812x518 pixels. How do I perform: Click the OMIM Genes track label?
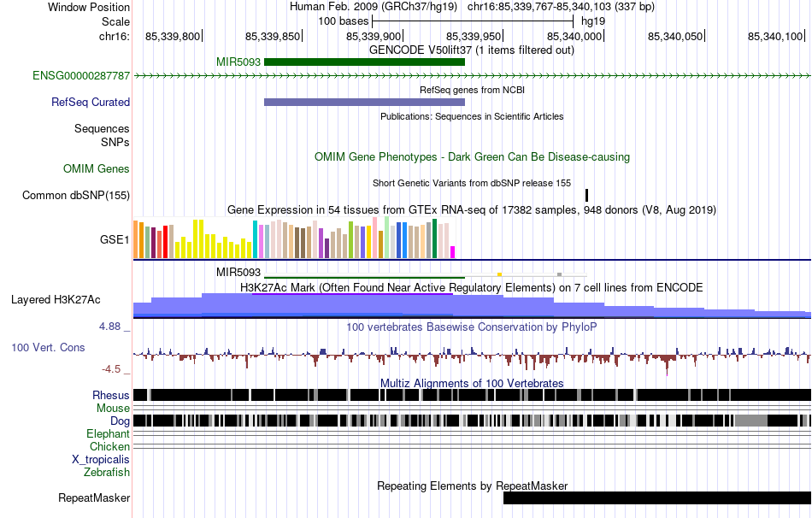tap(97, 169)
